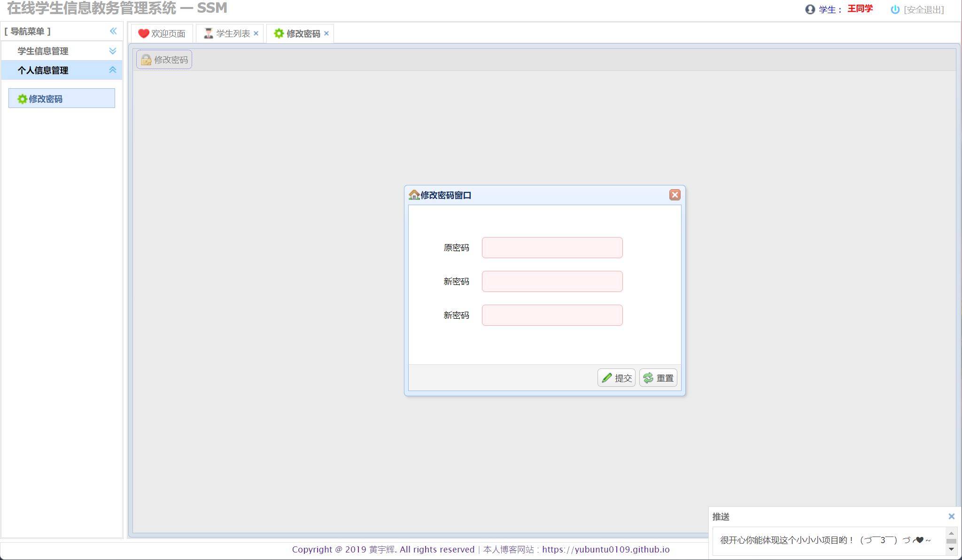Click the house icon in dialog title

[x=414, y=195]
